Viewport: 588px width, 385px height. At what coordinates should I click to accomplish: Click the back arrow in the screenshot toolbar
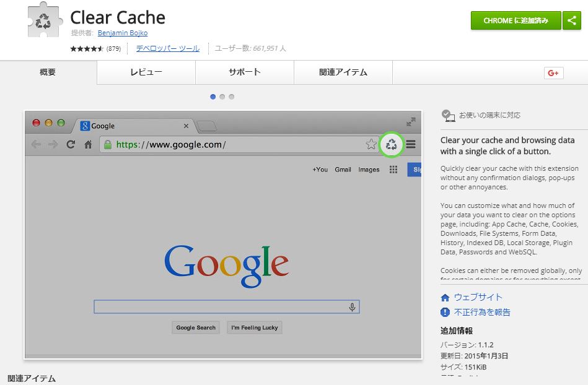coord(36,144)
